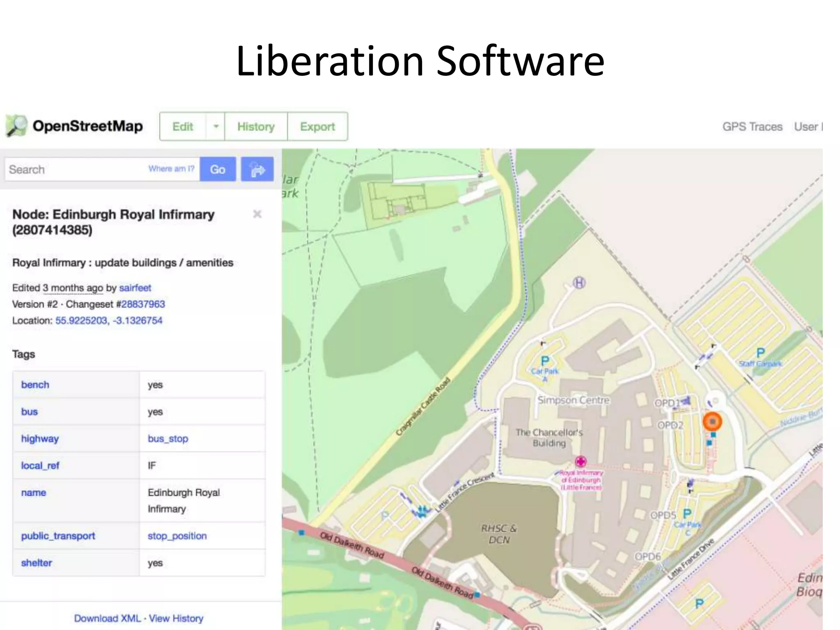Click the View History link
Screen dimensions: 840x630
pyautogui.click(x=176, y=618)
